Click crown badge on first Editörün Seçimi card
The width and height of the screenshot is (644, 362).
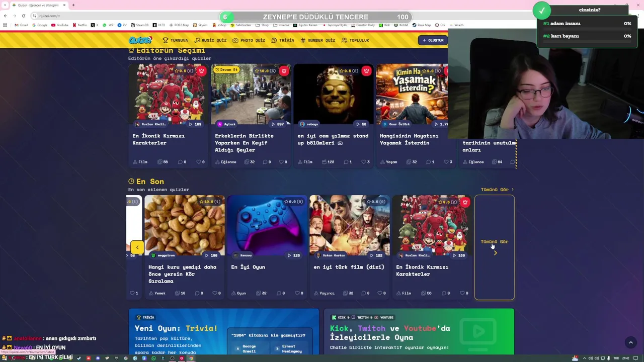[201, 71]
